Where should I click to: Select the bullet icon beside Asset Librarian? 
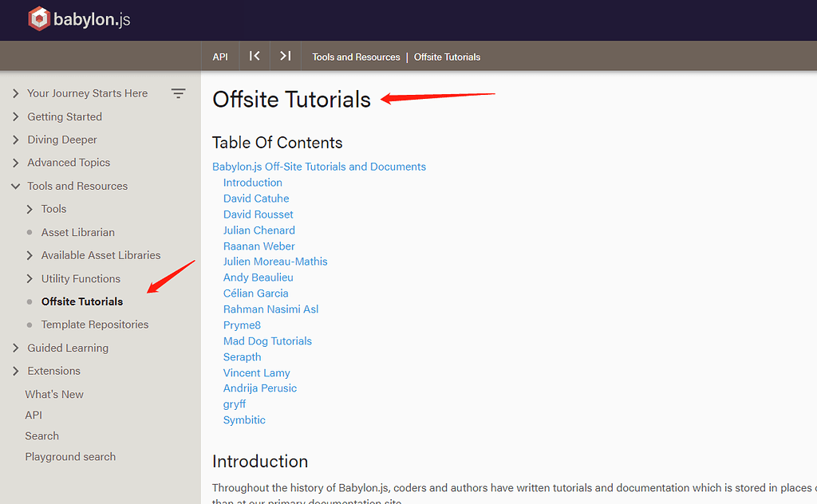pyautogui.click(x=30, y=232)
